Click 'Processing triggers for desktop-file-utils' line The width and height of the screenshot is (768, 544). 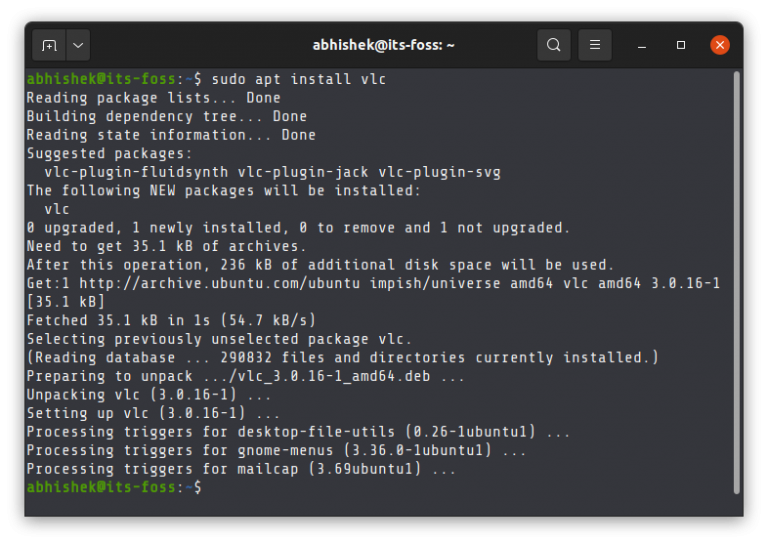298,432
